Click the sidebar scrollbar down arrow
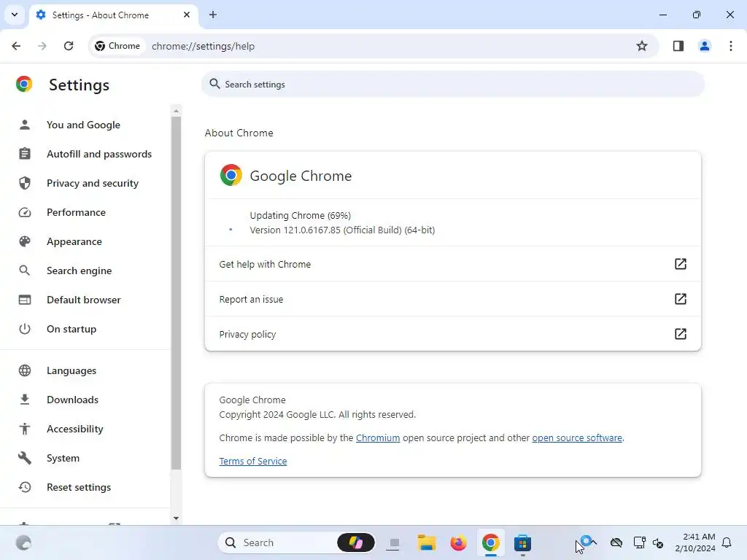This screenshot has height=560, width=747. 177,518
